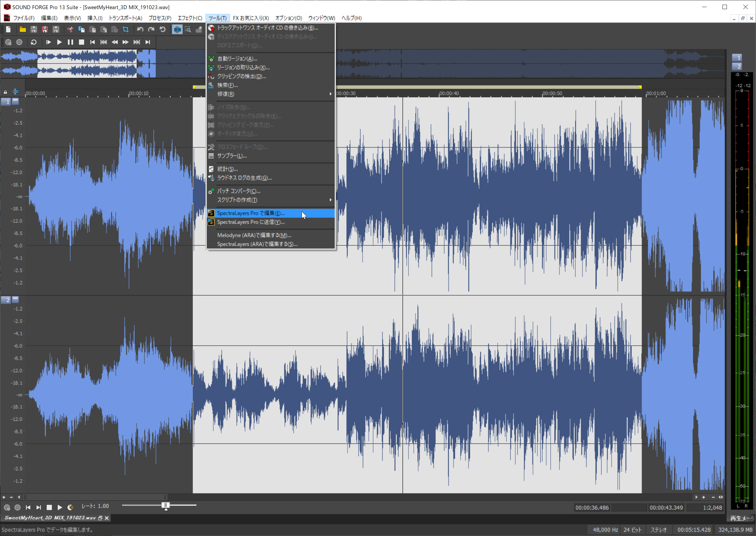Create a new file with the blank page icon

(8, 29)
